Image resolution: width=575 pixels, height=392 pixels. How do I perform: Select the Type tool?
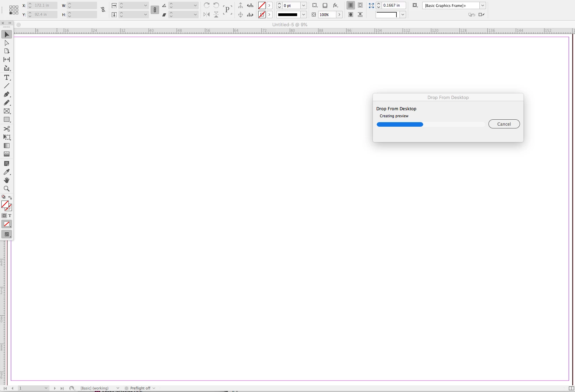click(x=7, y=77)
